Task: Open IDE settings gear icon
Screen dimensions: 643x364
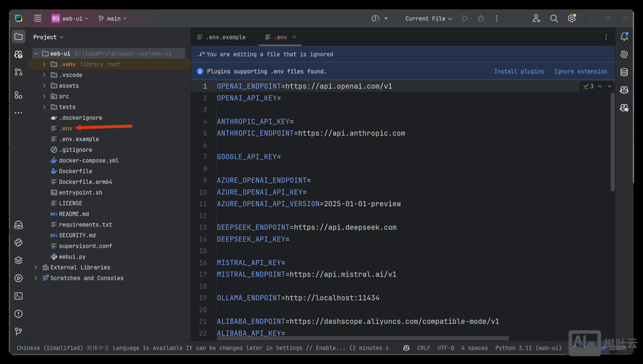Action: click(572, 18)
